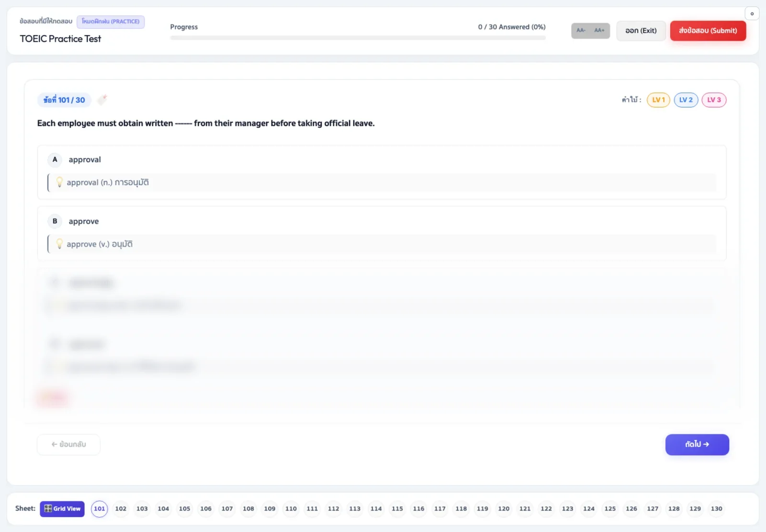Jump to question 109 in the sheet
The width and height of the screenshot is (766, 532).
tap(270, 509)
